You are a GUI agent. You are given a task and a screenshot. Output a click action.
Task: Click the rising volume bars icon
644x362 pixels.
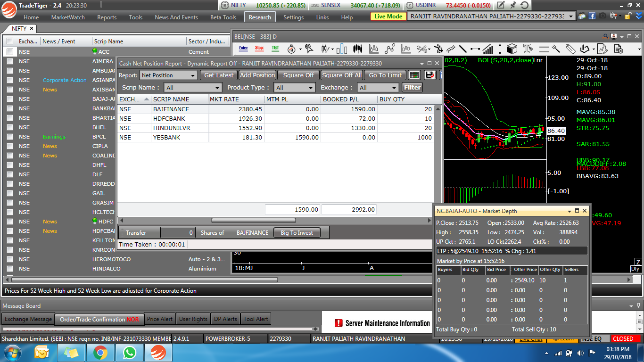pyautogui.click(x=488, y=49)
